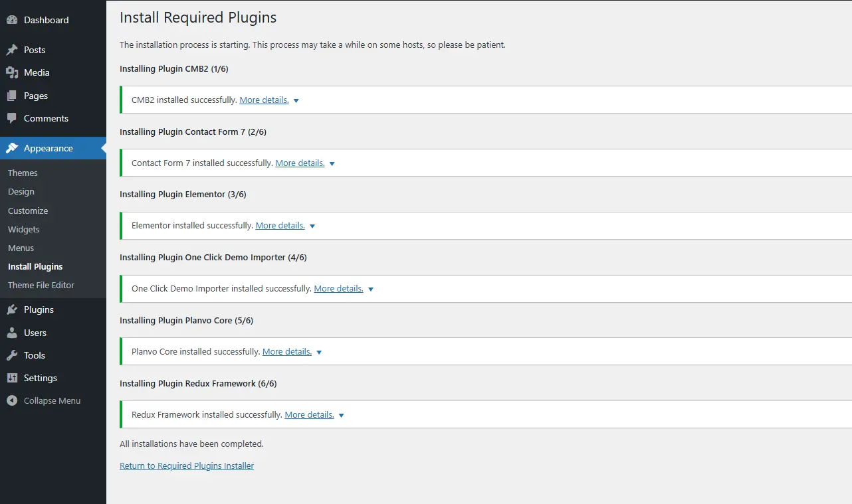Image resolution: width=852 pixels, height=504 pixels.
Task: Click 'Redux Framework installed successfully.' message
Action: coord(207,415)
